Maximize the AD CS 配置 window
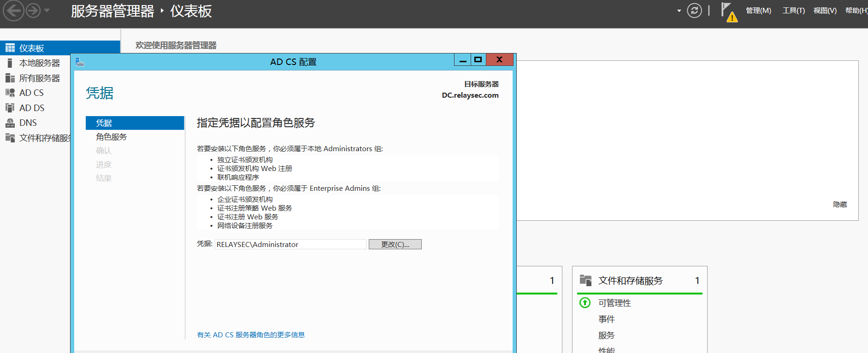 [x=478, y=60]
